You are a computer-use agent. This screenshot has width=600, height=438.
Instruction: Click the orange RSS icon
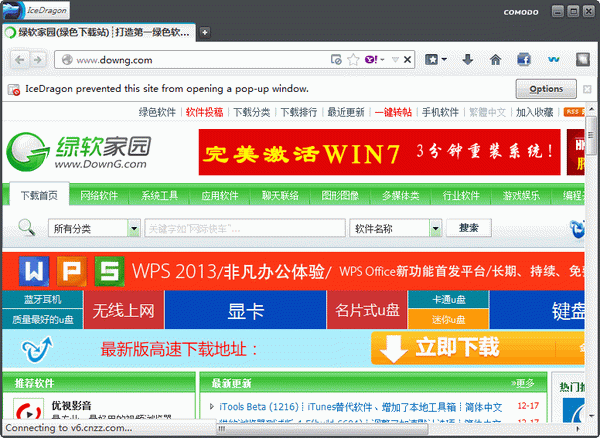573,112
